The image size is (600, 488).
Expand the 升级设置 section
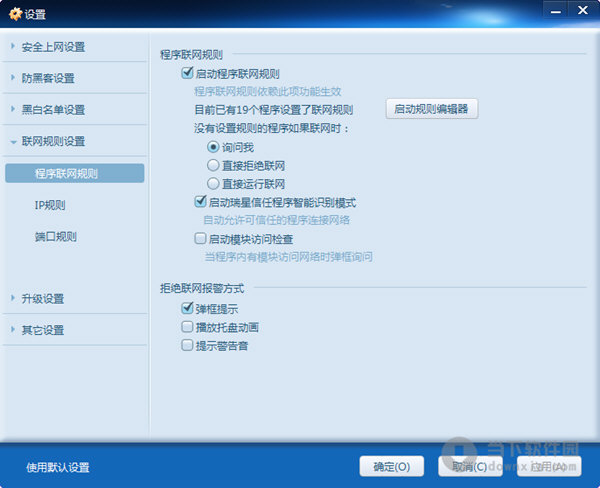click(x=42, y=298)
